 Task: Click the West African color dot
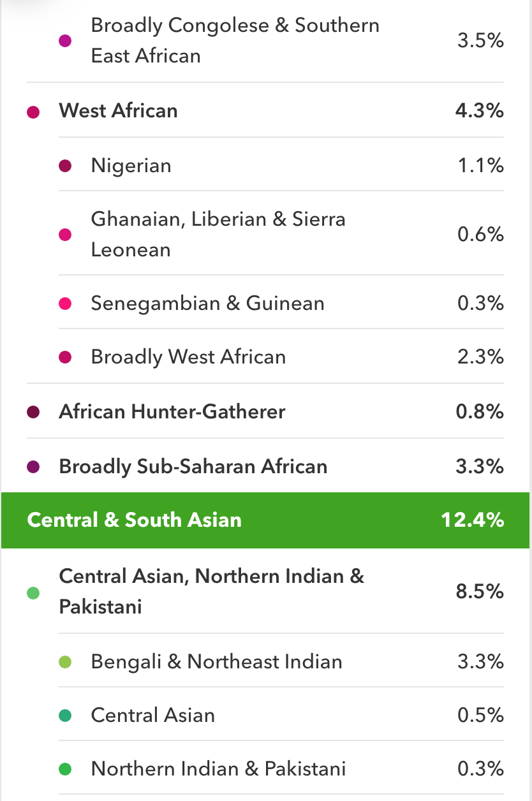[34, 112]
